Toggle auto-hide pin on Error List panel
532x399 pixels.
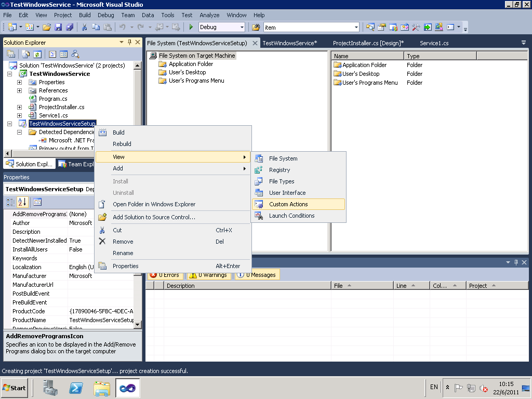coord(516,262)
